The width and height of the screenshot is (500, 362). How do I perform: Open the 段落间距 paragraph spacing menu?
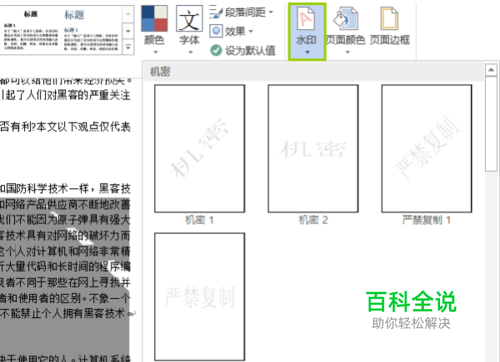241,12
